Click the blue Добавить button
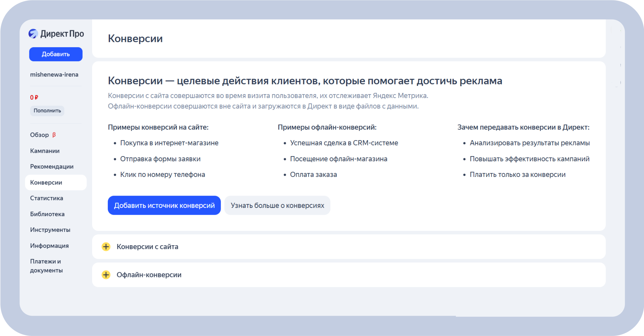Screen dimensions: 644x336 tap(56, 54)
